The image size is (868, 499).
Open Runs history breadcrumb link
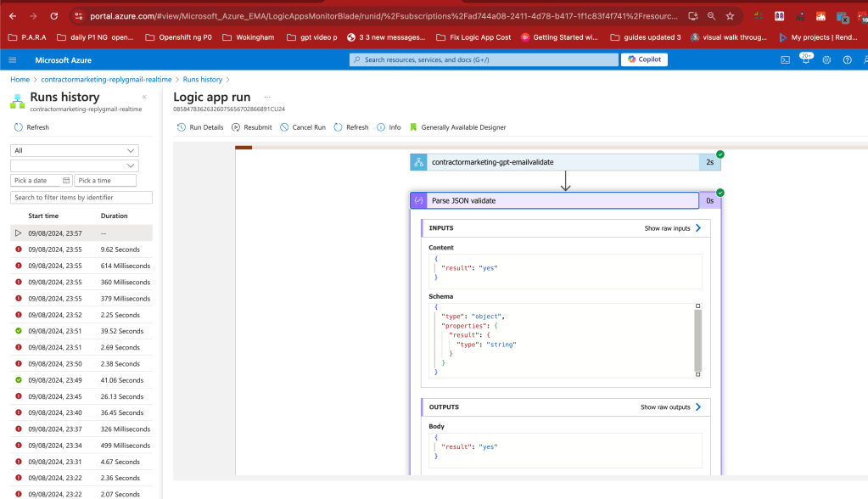click(203, 80)
